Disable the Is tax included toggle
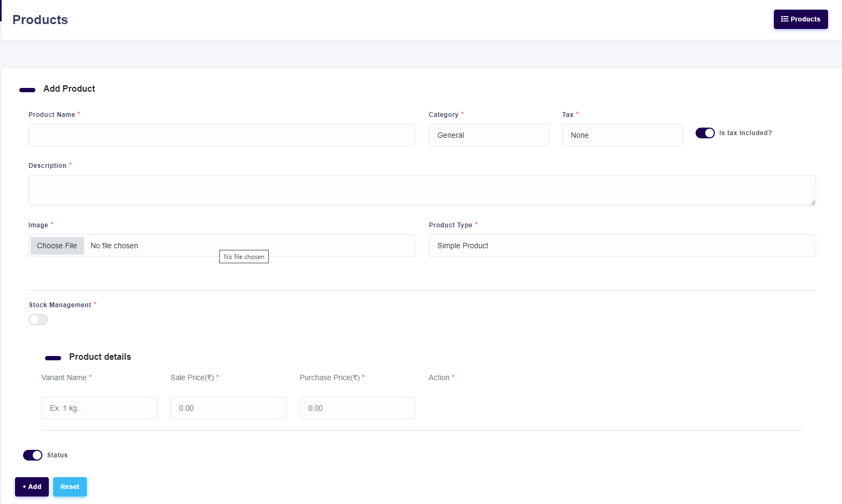Screen dimensions: 842x504 pos(705,133)
